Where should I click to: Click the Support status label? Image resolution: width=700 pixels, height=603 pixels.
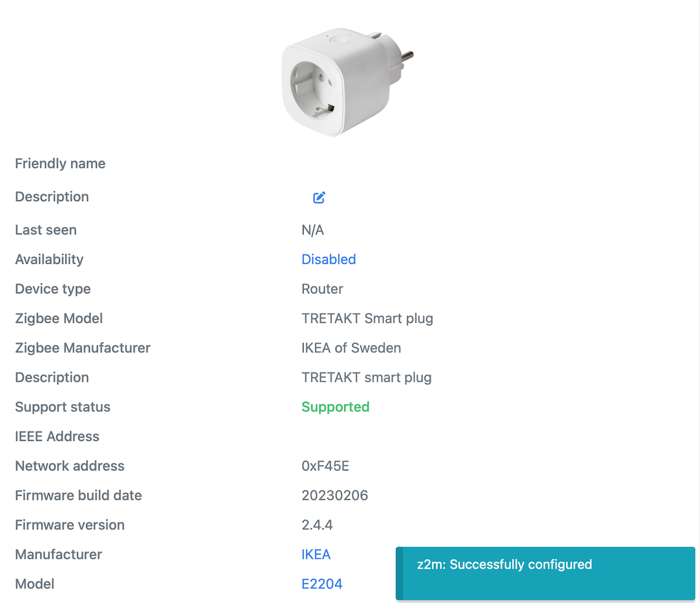(x=62, y=407)
